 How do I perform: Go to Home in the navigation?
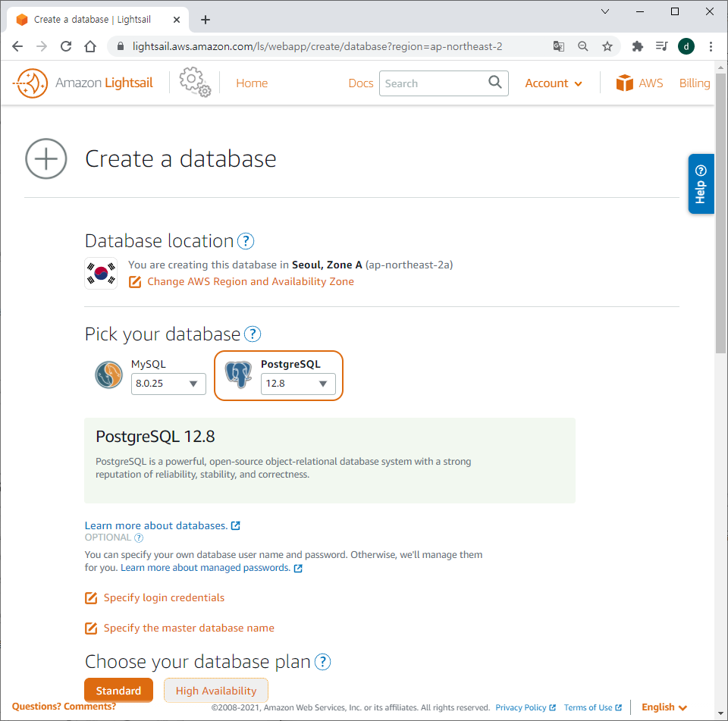[252, 83]
